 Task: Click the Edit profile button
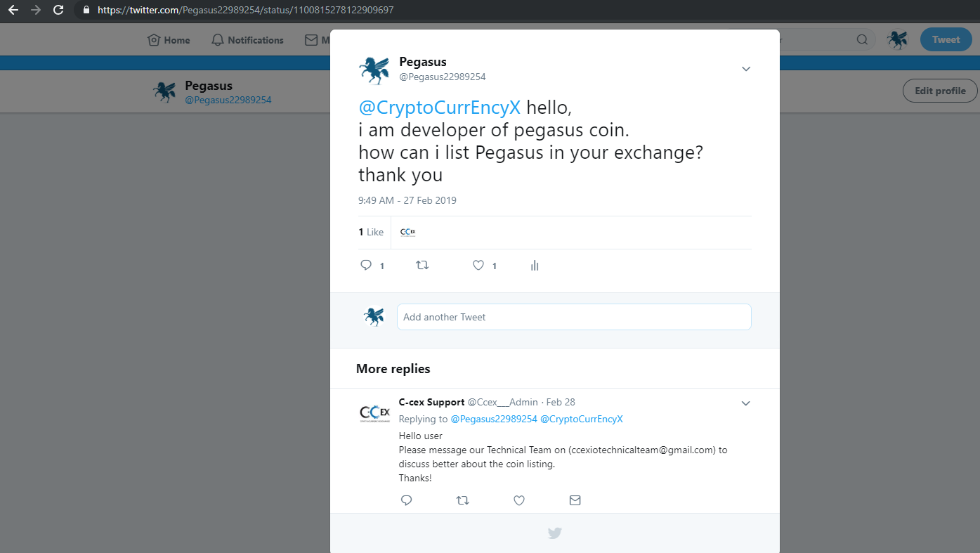point(940,91)
